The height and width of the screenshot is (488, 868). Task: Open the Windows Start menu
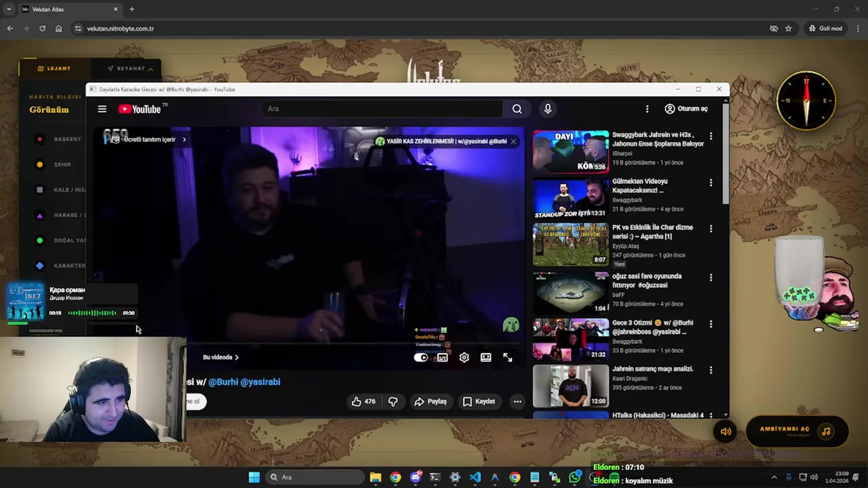pyautogui.click(x=254, y=477)
